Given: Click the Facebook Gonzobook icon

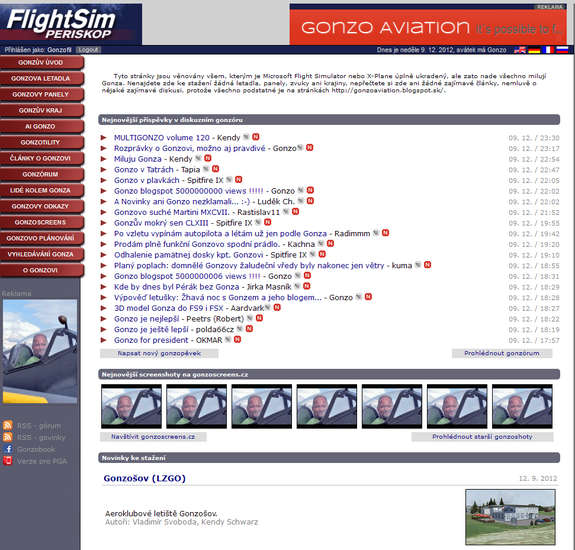Looking at the screenshot, I should [x=8, y=449].
